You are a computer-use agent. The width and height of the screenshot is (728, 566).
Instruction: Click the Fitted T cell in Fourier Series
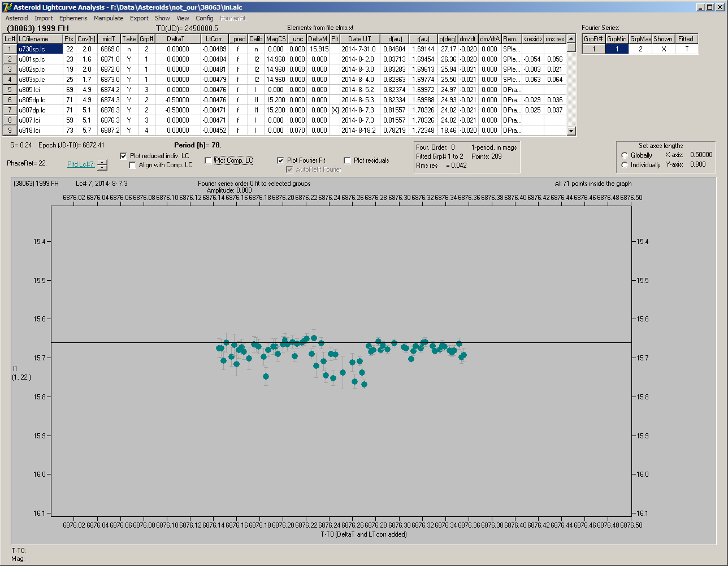click(686, 49)
